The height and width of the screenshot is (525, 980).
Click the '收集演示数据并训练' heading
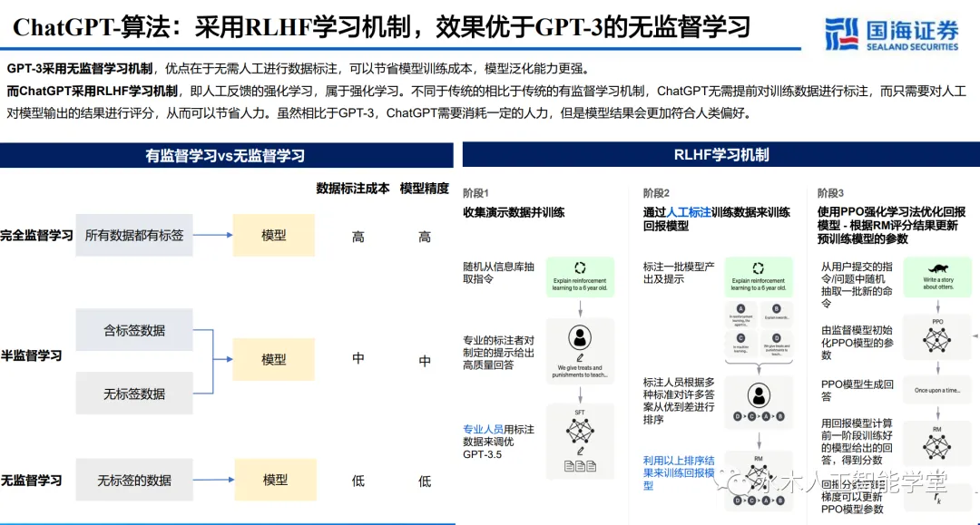(x=514, y=212)
